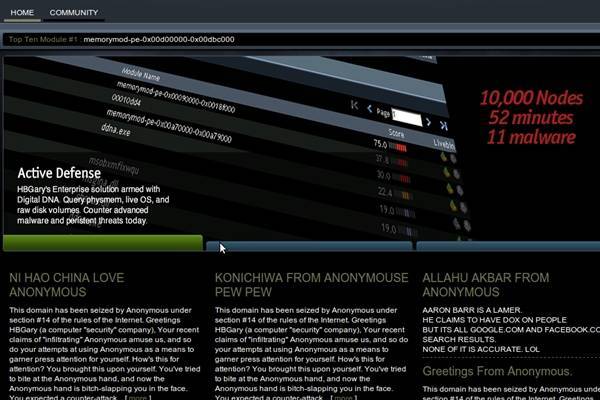Click the line "NONE OF IT IS ACCURATE. LOL"
Viewport: 600px width, 400px height.
(481, 349)
